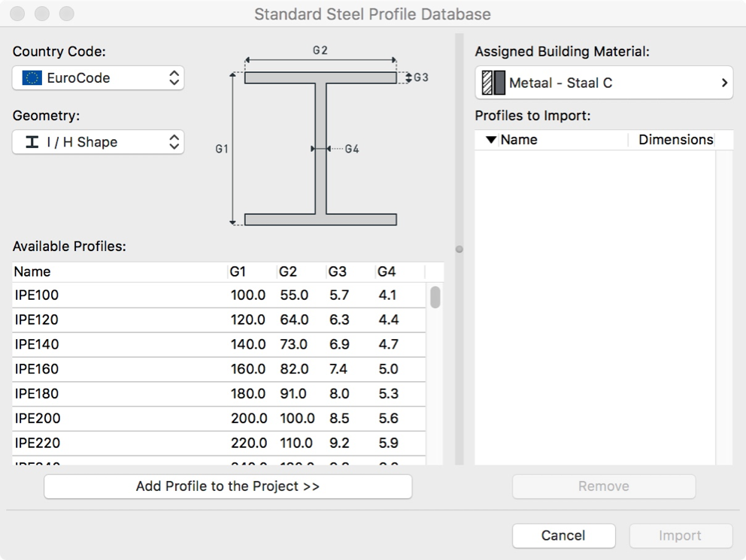
Task: Click the G3 dimension label in the diagram
Action: (421, 77)
